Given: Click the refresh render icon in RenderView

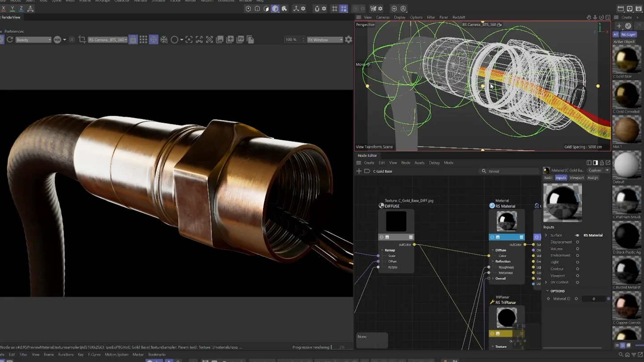Looking at the screenshot, I should click(9, 40).
